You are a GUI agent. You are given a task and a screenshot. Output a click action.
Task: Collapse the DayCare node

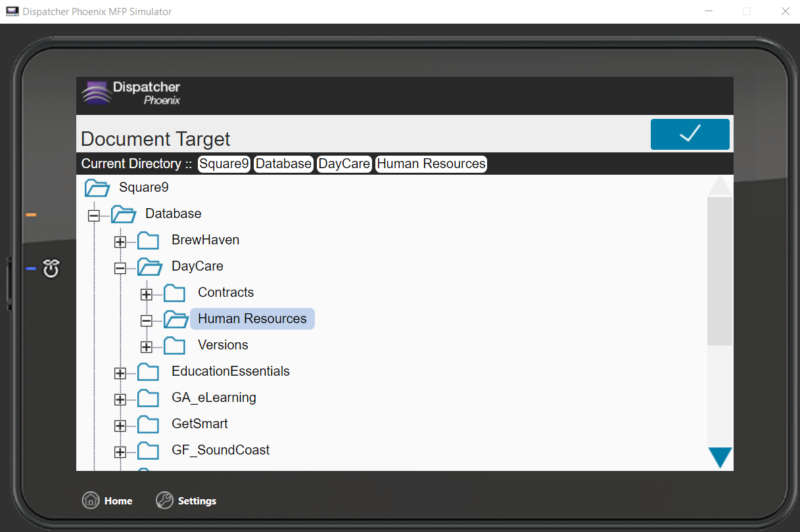tap(120, 268)
